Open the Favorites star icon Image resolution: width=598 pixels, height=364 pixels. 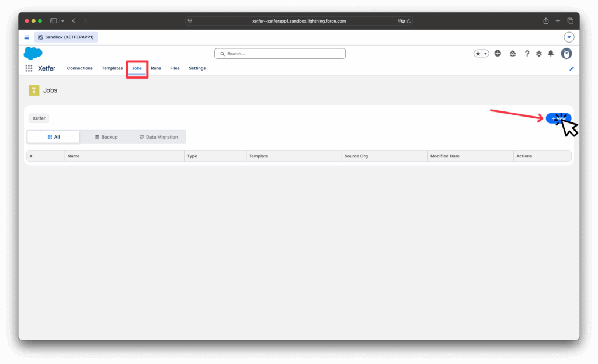478,54
